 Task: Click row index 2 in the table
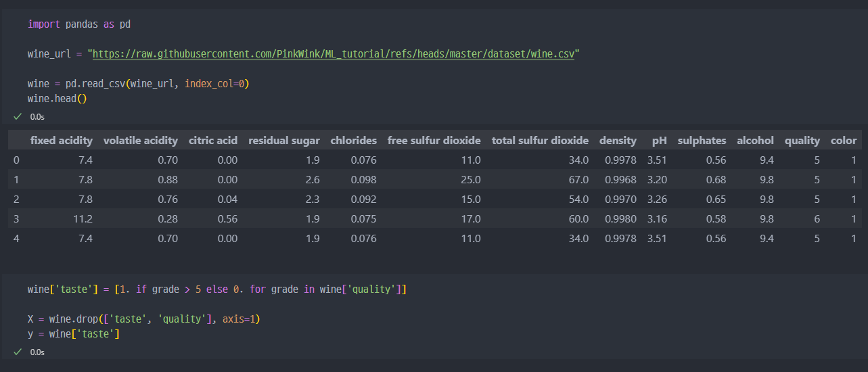coord(16,200)
